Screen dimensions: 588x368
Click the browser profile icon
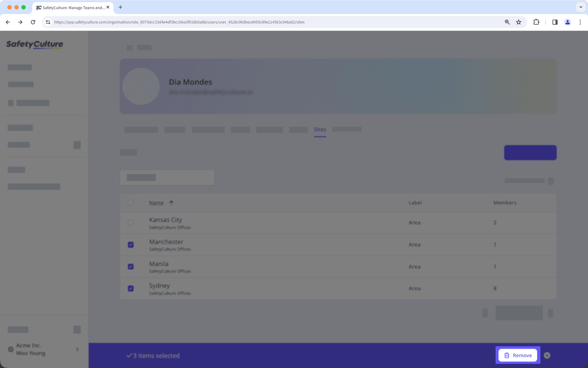(x=567, y=22)
